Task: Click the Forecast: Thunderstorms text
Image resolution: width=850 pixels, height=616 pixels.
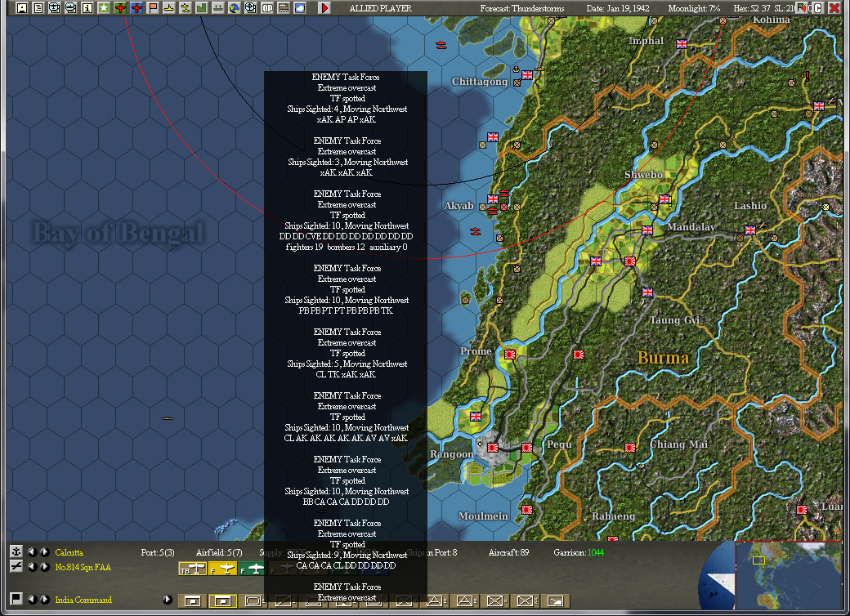Action: pos(521,8)
